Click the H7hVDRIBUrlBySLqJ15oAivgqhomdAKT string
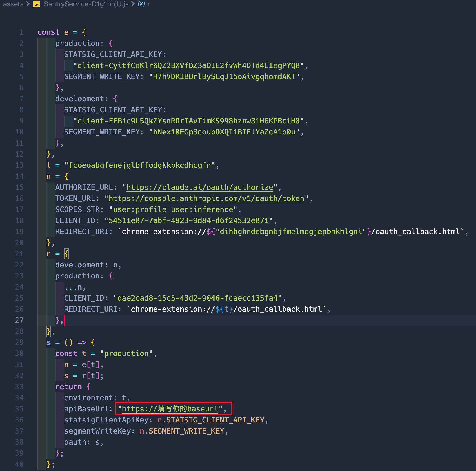This screenshot has width=476, height=471. (224, 76)
